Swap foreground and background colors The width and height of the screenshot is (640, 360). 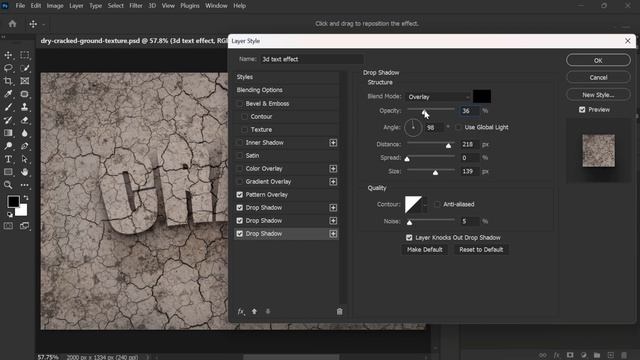pos(26,198)
